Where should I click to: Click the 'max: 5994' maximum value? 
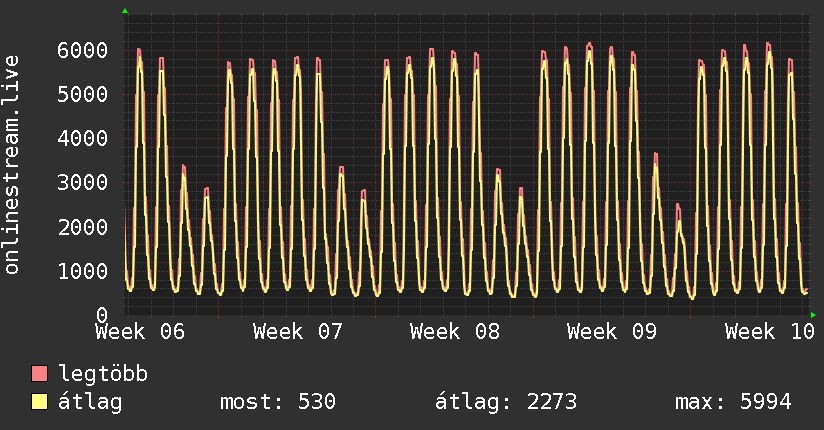click(733, 402)
